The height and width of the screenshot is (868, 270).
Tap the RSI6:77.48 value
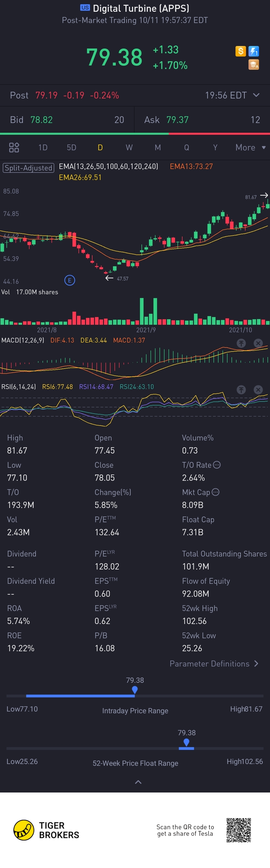click(x=57, y=386)
